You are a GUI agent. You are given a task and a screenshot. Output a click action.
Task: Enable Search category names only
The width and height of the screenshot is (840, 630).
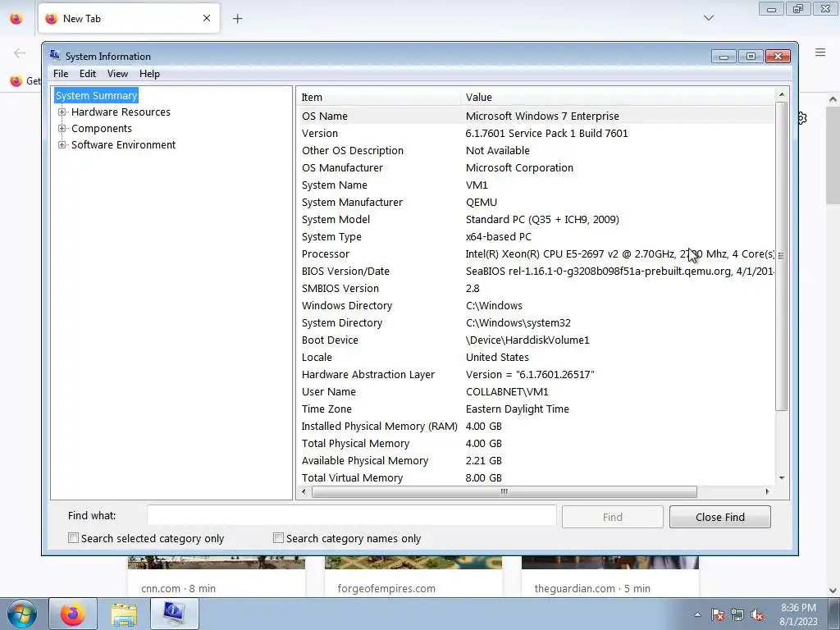pyautogui.click(x=278, y=538)
